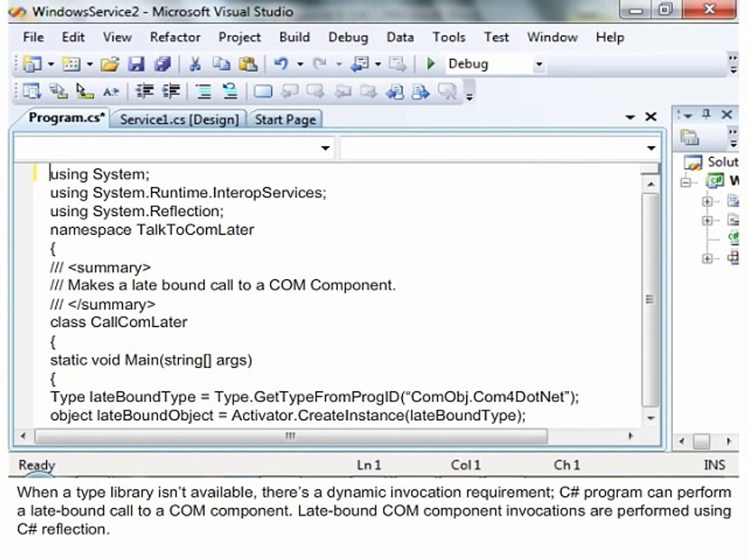Open the Debug menu
This screenshot has width=747, height=560.
(x=349, y=37)
